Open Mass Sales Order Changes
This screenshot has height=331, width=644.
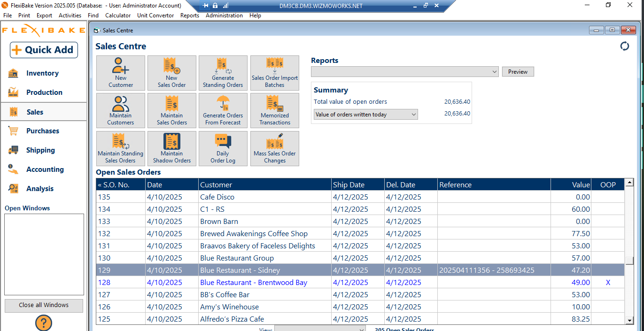point(275,148)
